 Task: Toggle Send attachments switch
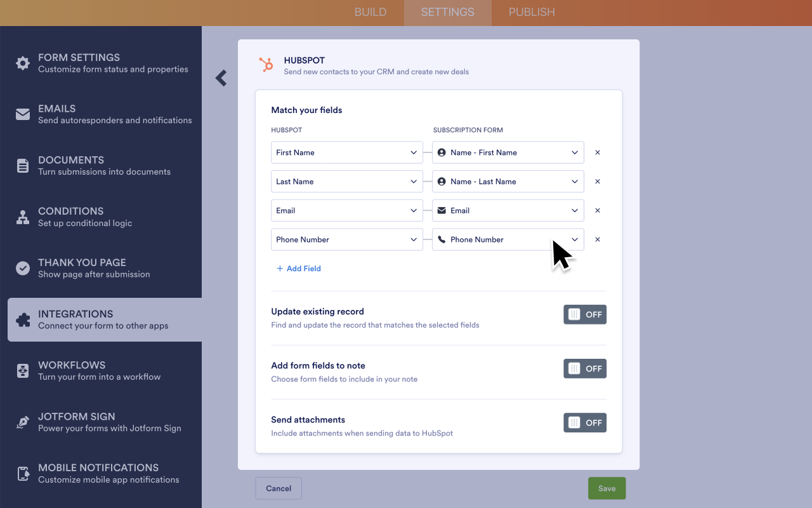pyautogui.click(x=584, y=423)
